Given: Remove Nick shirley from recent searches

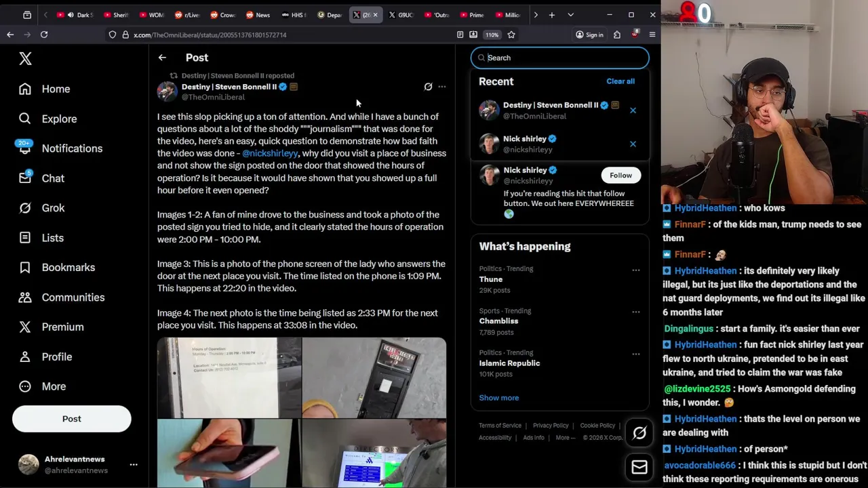Looking at the screenshot, I should (x=633, y=144).
